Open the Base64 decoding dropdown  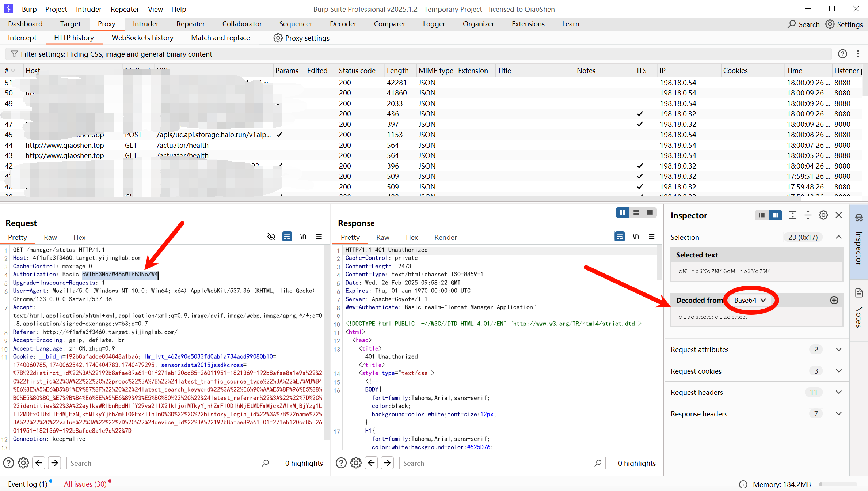pyautogui.click(x=750, y=300)
